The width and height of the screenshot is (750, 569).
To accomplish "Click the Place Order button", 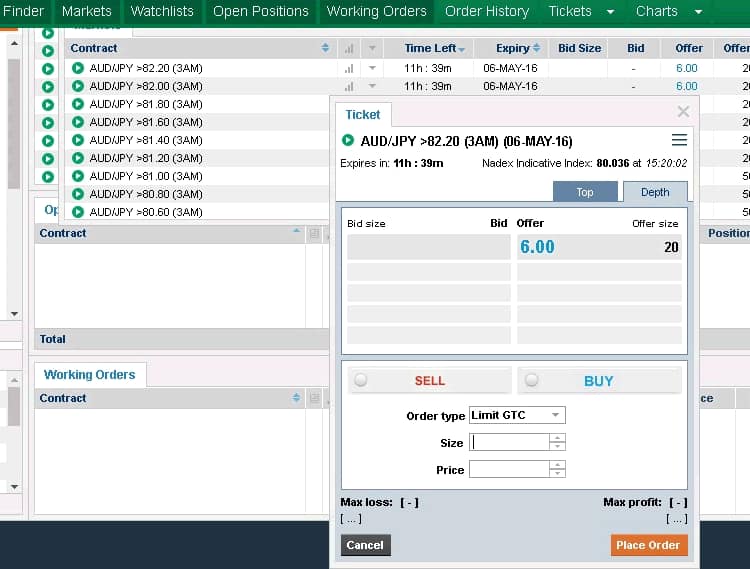I will pyautogui.click(x=648, y=545).
